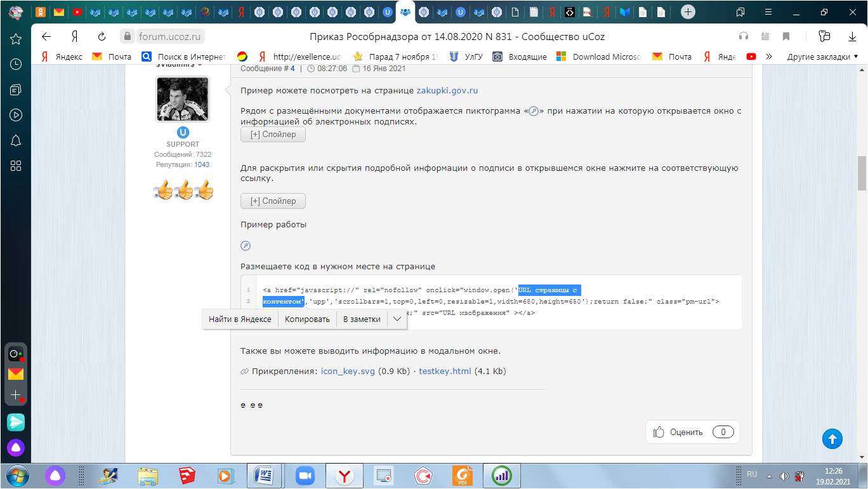
Task: Click the notifications bell in sidebar
Action: (16, 140)
